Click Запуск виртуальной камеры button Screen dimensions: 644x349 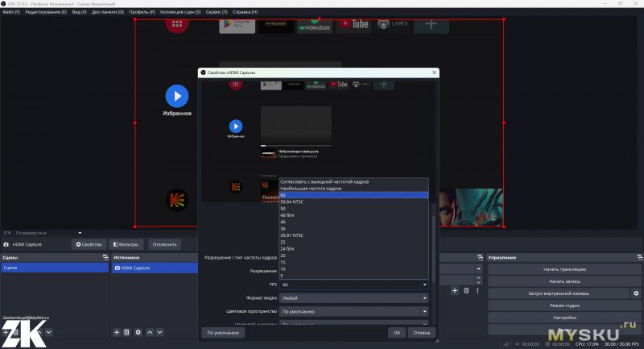559,293
